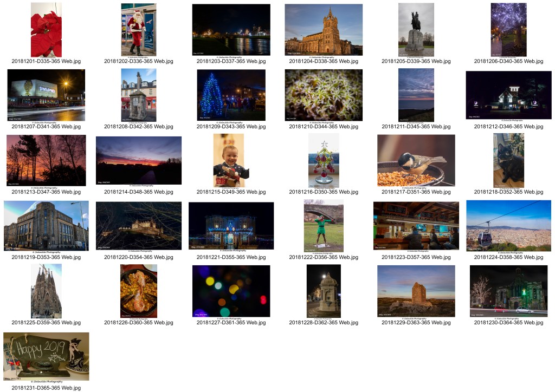Select the bird at feeder photo

(416, 160)
